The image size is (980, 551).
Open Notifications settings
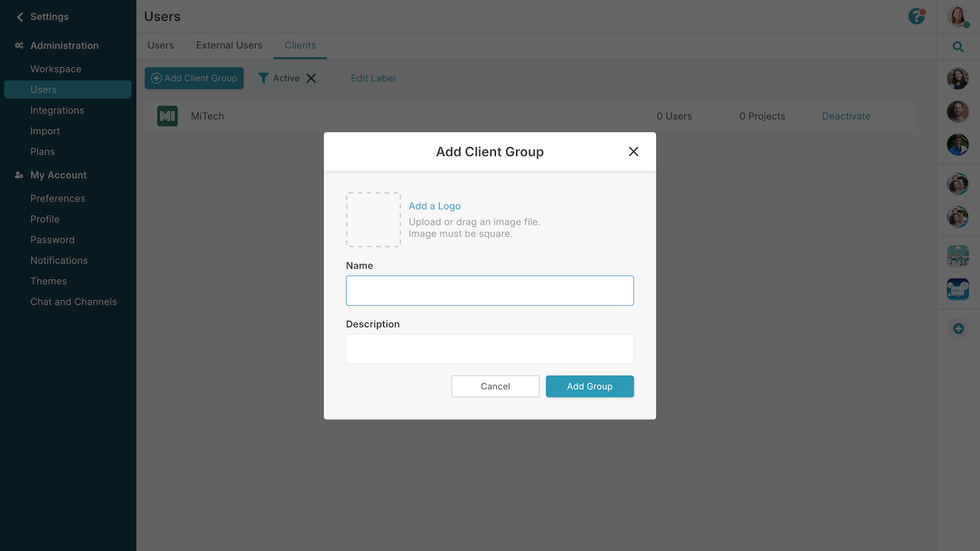coord(59,260)
